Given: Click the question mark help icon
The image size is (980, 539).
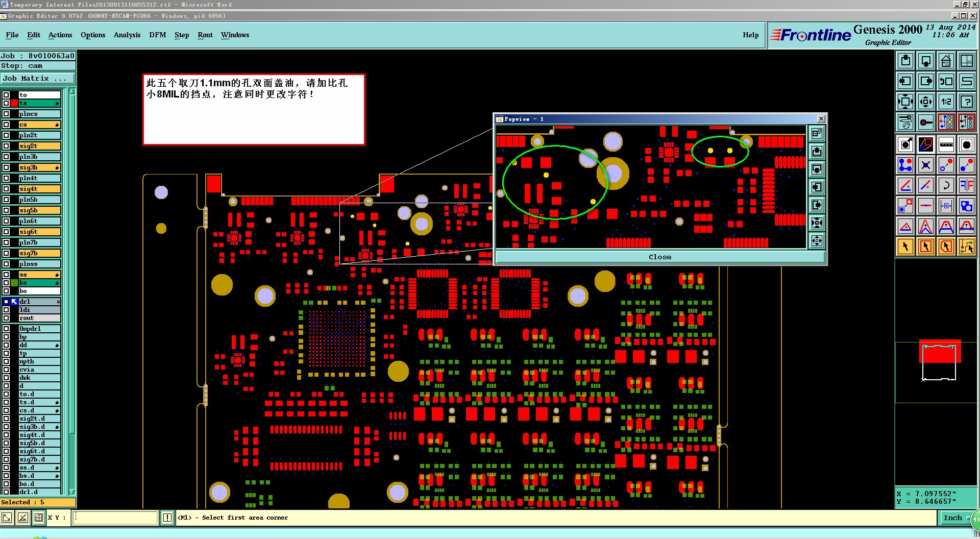Looking at the screenshot, I should (x=967, y=102).
